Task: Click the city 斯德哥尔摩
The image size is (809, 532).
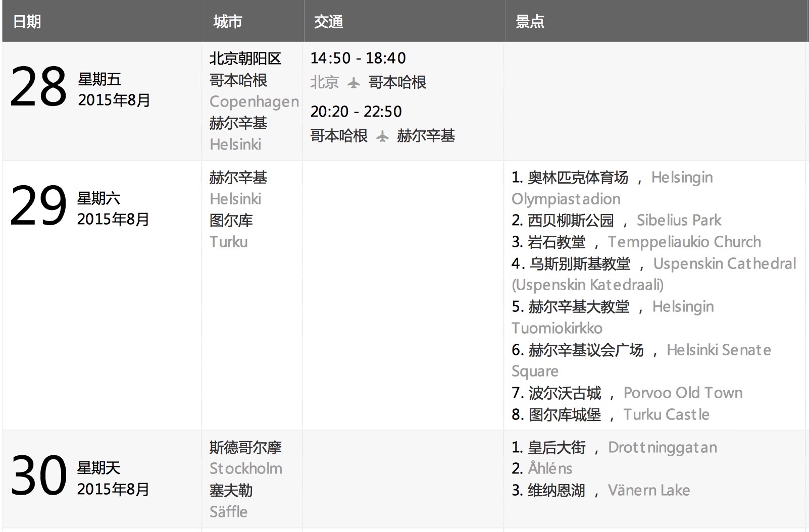Action: pyautogui.click(x=245, y=448)
